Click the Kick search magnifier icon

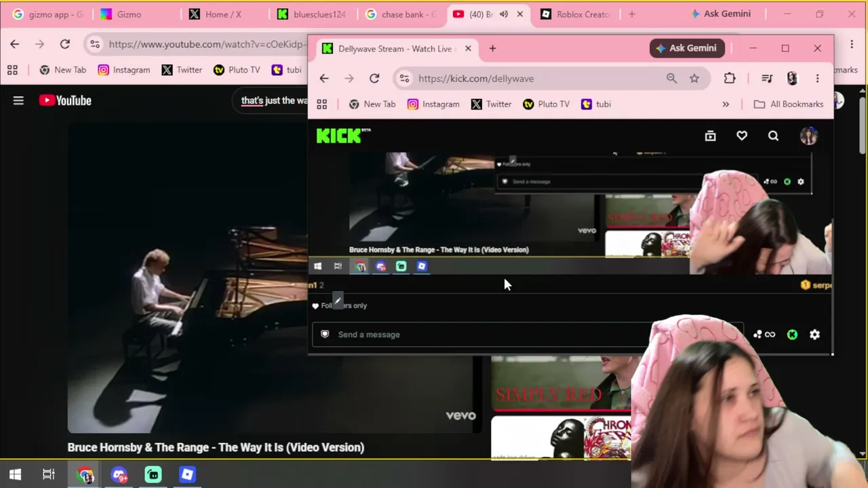(x=773, y=136)
